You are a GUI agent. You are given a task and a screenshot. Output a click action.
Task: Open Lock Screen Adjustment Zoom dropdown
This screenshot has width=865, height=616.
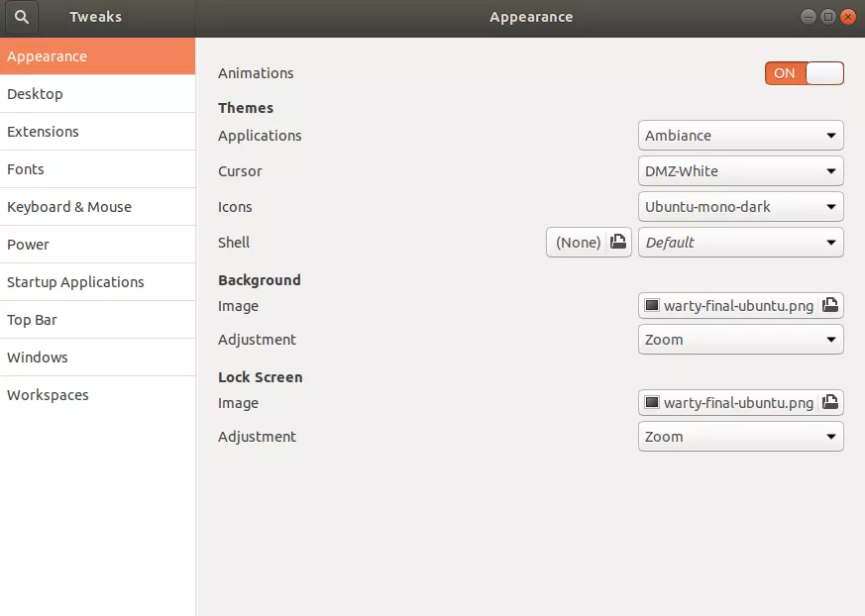740,436
